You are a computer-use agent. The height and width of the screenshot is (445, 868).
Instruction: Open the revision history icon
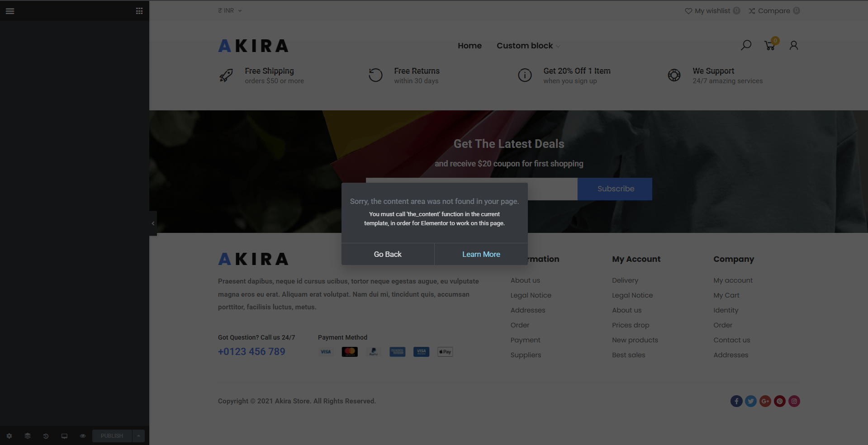pos(46,436)
